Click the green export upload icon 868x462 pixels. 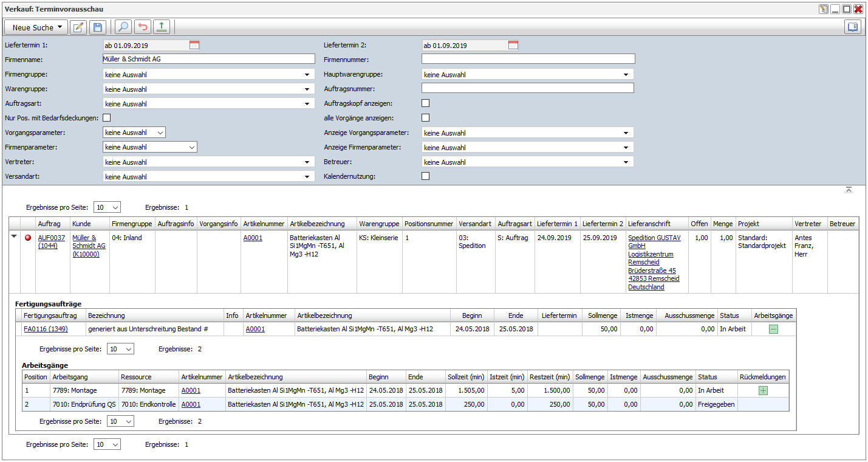(x=162, y=27)
